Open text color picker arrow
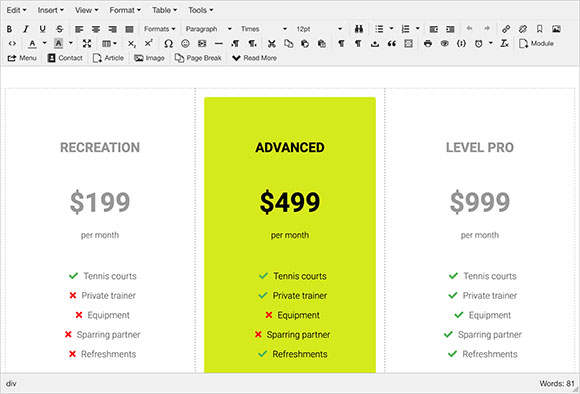Screen dimensions: 580x394 tap(44, 43)
